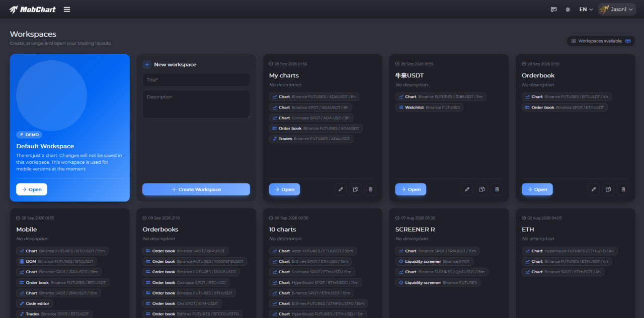Toggle the light/dark theme sun icon

[568, 9]
